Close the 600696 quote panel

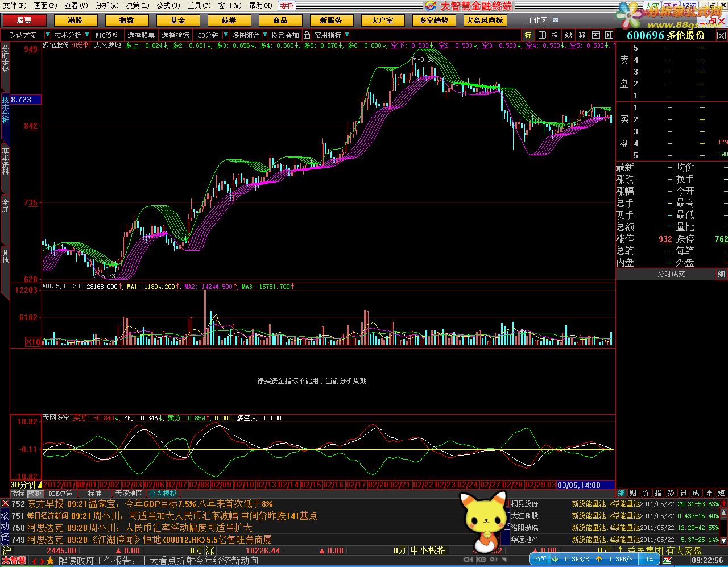pos(721,35)
